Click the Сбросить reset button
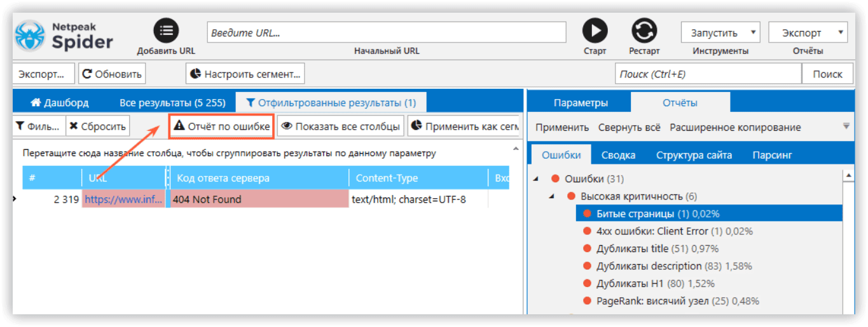The height and width of the screenshot is (327, 868). pos(98,126)
